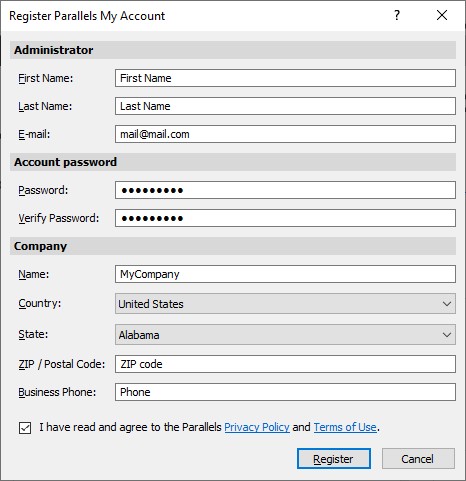Click the Register button
The height and width of the screenshot is (481, 466).
click(334, 459)
